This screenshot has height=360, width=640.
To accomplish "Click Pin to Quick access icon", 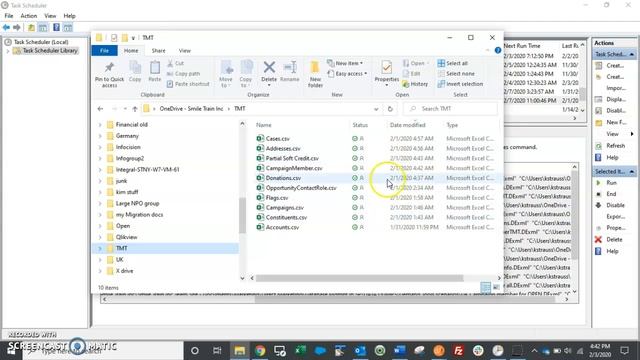I will [109, 67].
